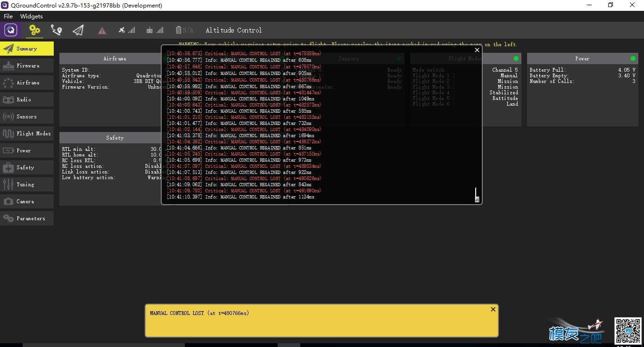The height and width of the screenshot is (347, 644).
Task: Dismiss the yellow MANUAL CONTROL LOST notification
Action: tap(493, 309)
